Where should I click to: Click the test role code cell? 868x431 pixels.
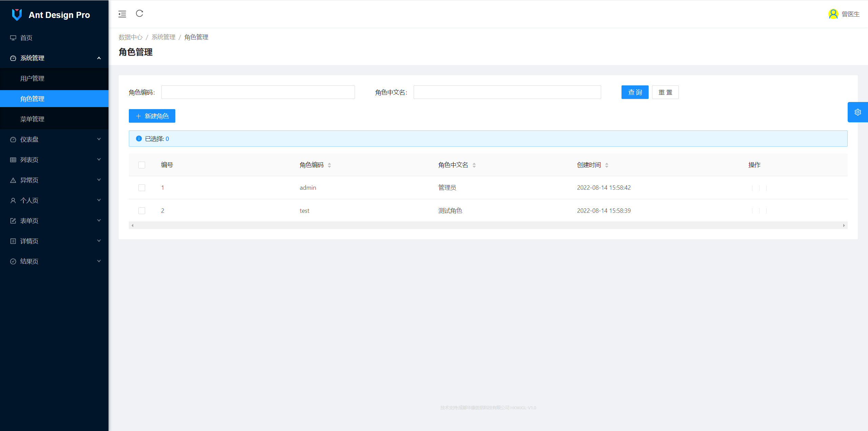pos(304,211)
